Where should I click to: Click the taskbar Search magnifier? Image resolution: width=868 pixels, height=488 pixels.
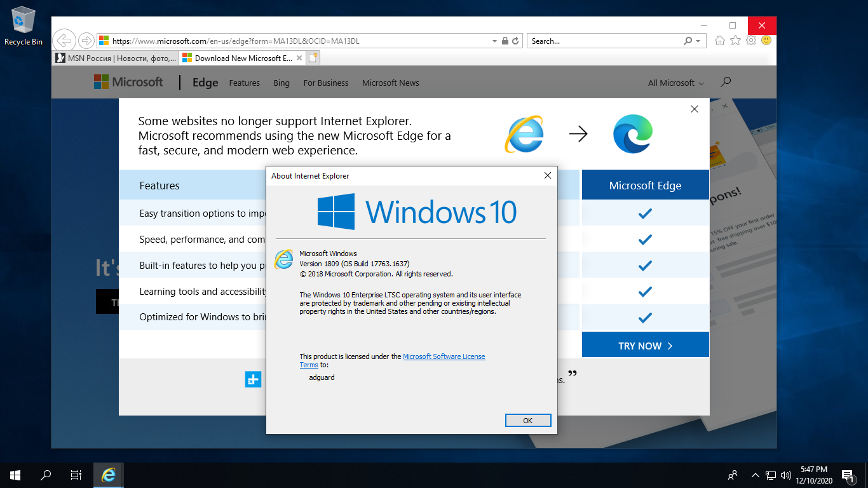pos(45,475)
